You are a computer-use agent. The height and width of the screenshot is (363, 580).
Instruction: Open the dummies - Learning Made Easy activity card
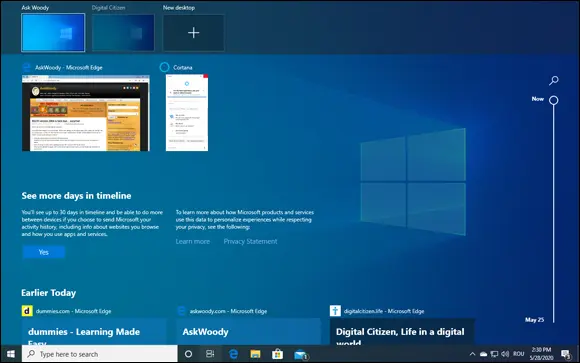pyautogui.click(x=94, y=332)
